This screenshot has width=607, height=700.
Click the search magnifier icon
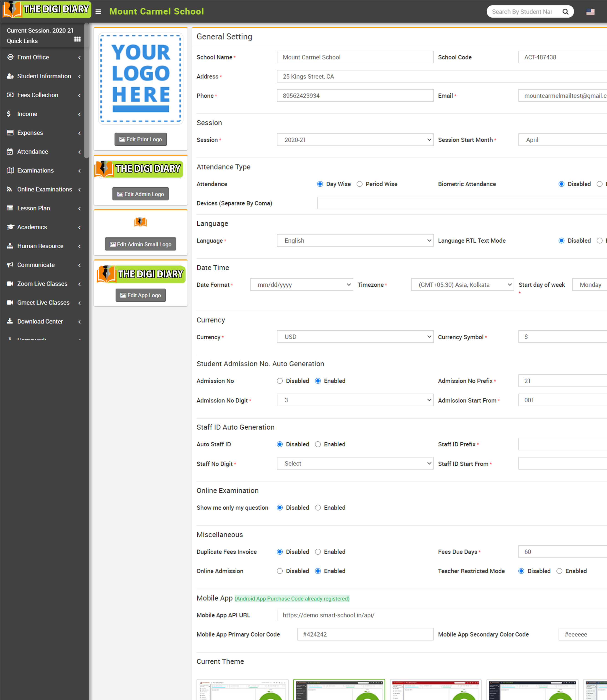[565, 12]
